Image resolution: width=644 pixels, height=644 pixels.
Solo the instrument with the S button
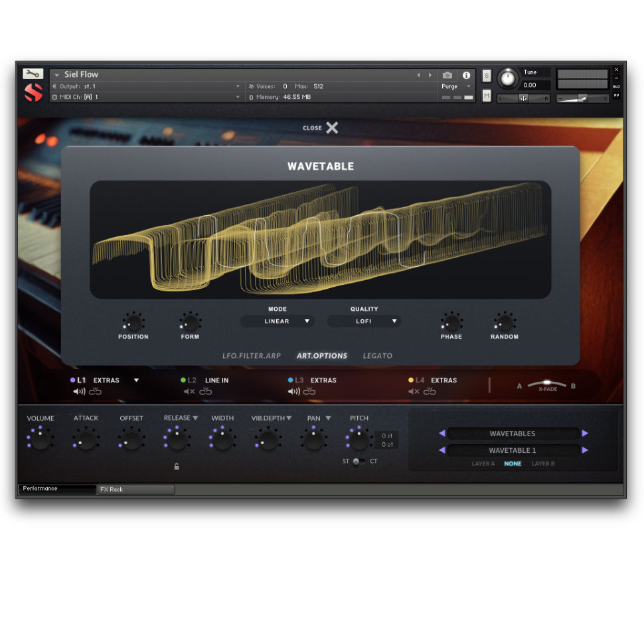click(x=487, y=76)
